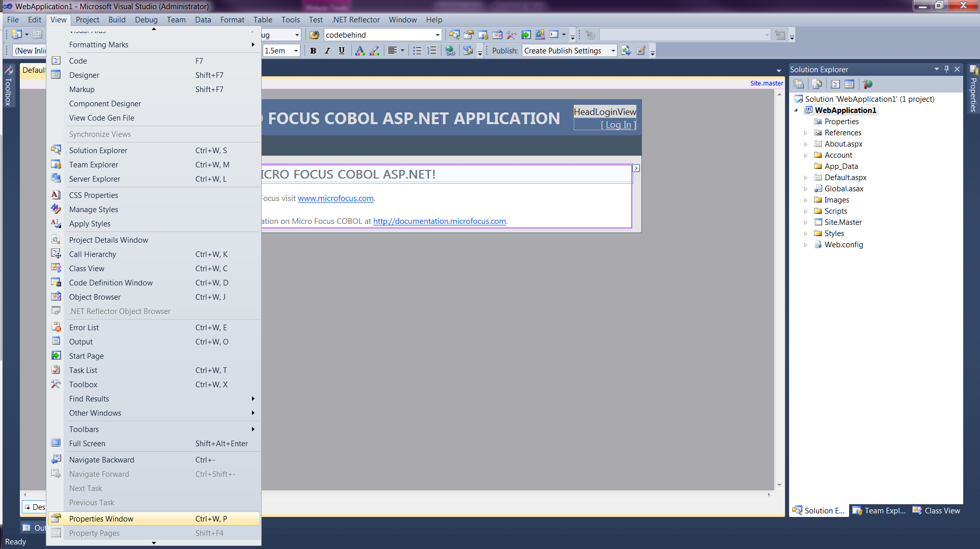
Task: Open the 1.5em font size dropdown
Action: point(296,50)
